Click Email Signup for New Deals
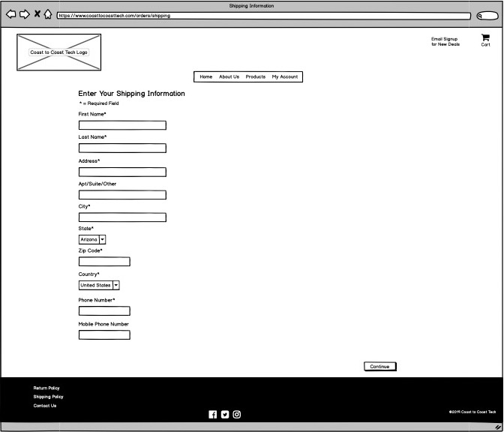Viewport: 504px width, 432px height. coord(445,41)
